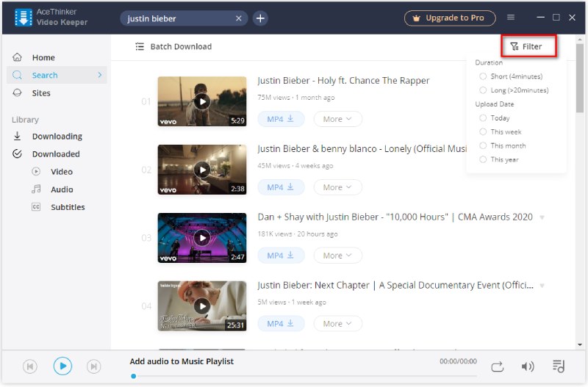Clear the justin bieber search tab
Image resolution: width=588 pixels, height=387 pixels.
[238, 18]
